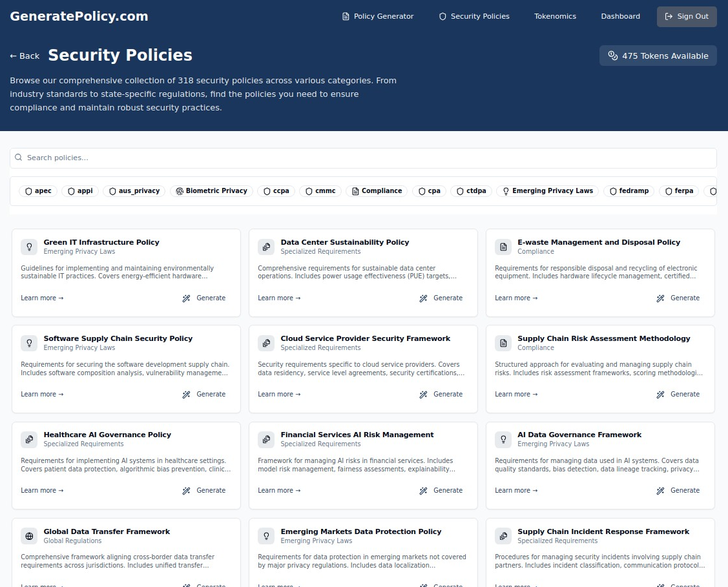The height and width of the screenshot is (587, 728).
Task: Click magic wand icon for Software Supply Chain policy
Action: click(x=186, y=395)
